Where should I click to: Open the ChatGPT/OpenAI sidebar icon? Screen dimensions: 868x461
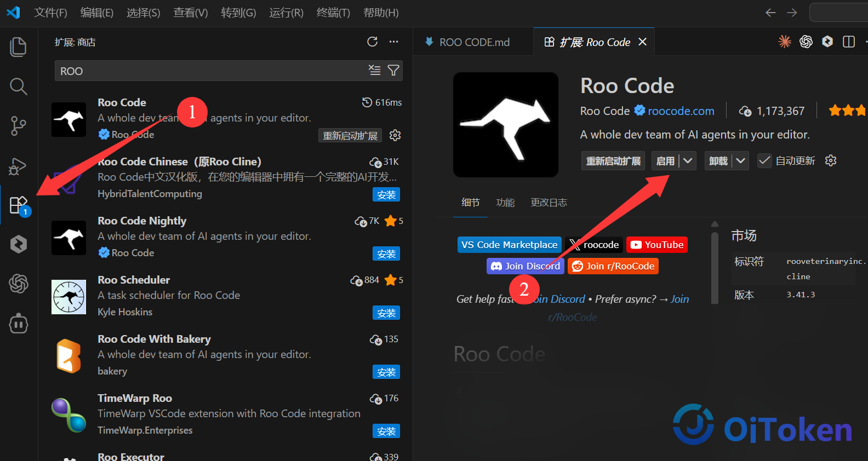click(x=19, y=284)
